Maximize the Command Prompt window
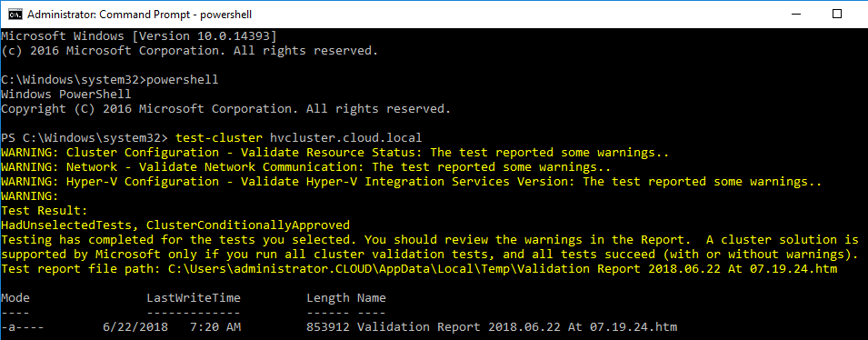Image resolution: width=868 pixels, height=340 pixels. (x=837, y=14)
